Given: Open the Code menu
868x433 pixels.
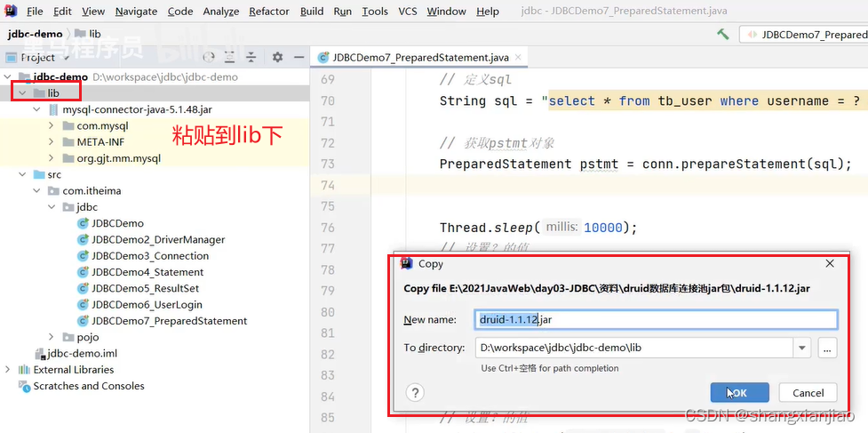Looking at the screenshot, I should (x=180, y=11).
